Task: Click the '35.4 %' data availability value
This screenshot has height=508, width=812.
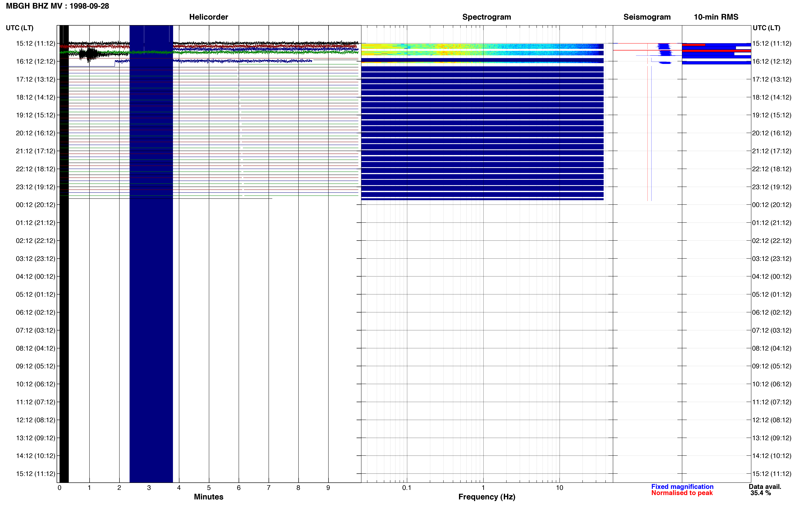Action: click(761, 493)
